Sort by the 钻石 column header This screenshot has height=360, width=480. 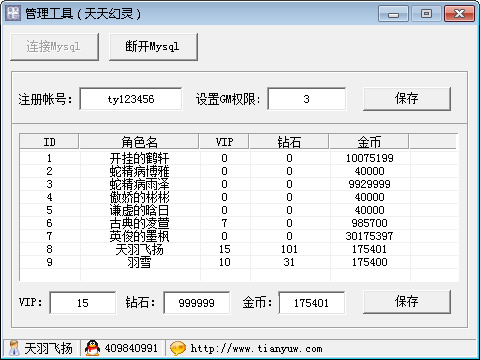coord(289,142)
